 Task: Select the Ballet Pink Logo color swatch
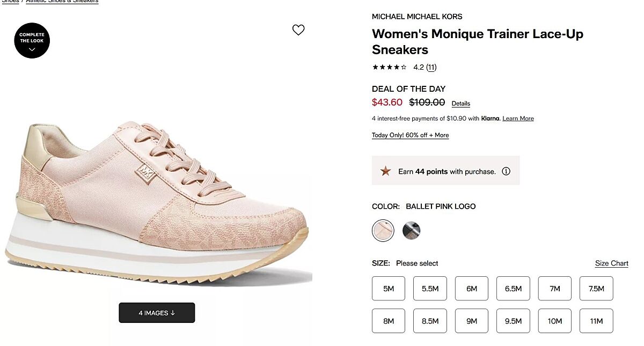383,231
